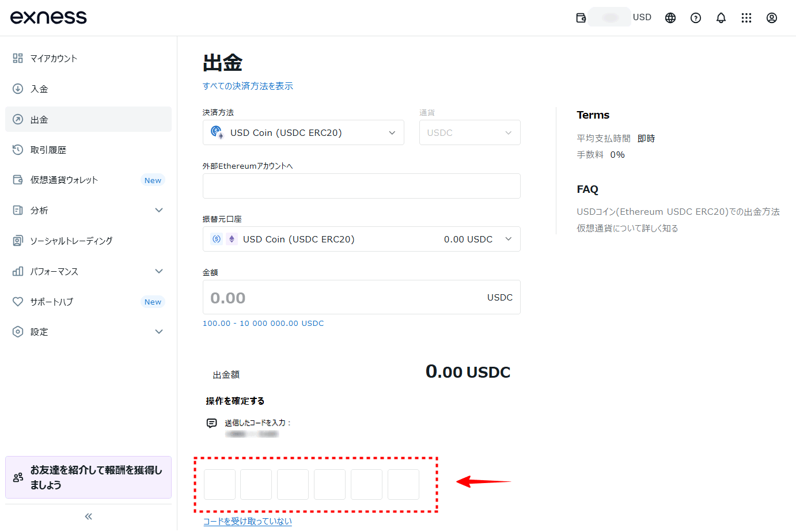Click the サポートハブ heart icon

point(18,302)
